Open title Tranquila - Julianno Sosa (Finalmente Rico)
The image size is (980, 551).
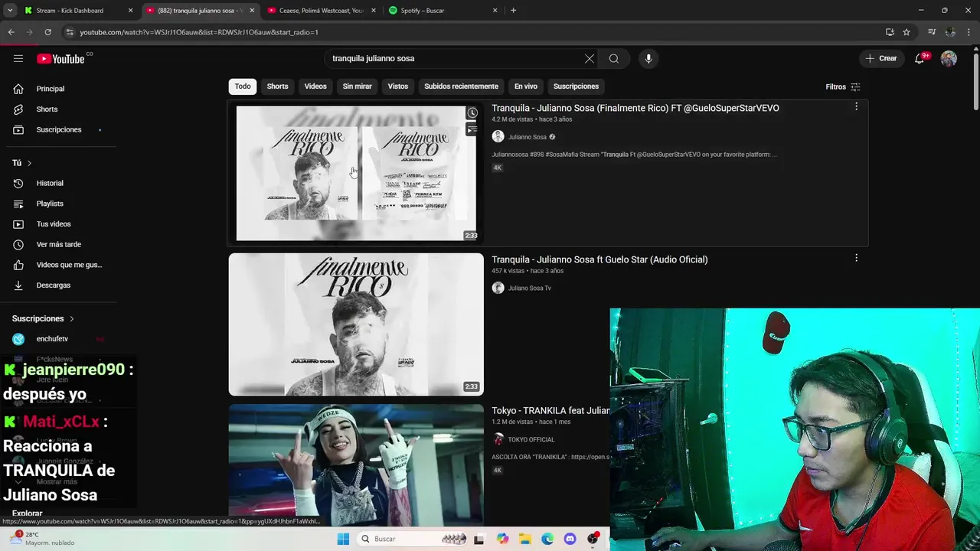coord(635,108)
